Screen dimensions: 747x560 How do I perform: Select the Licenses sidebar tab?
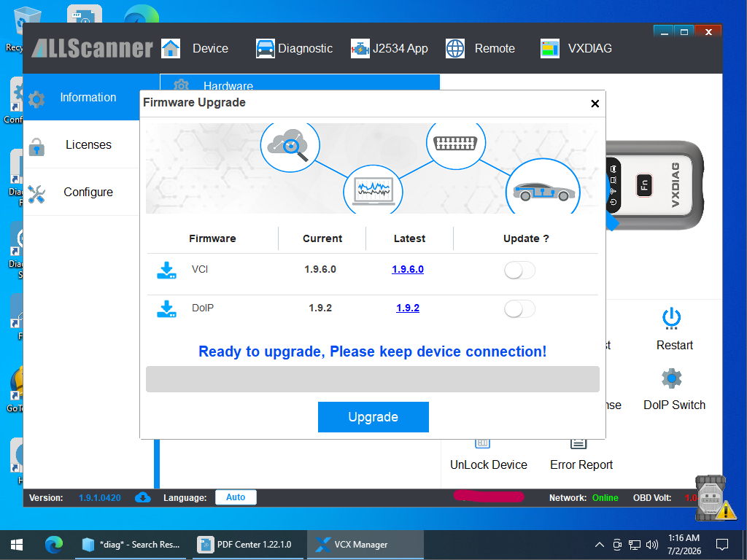click(82, 144)
